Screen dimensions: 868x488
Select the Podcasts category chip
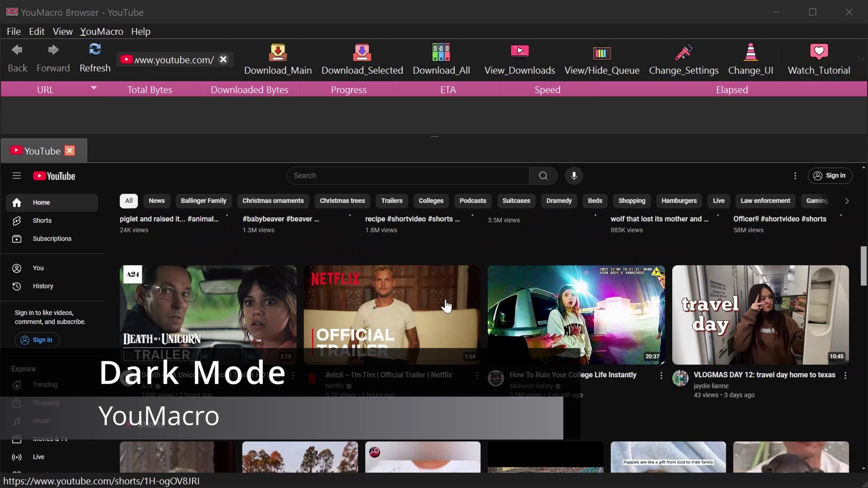[x=473, y=201]
